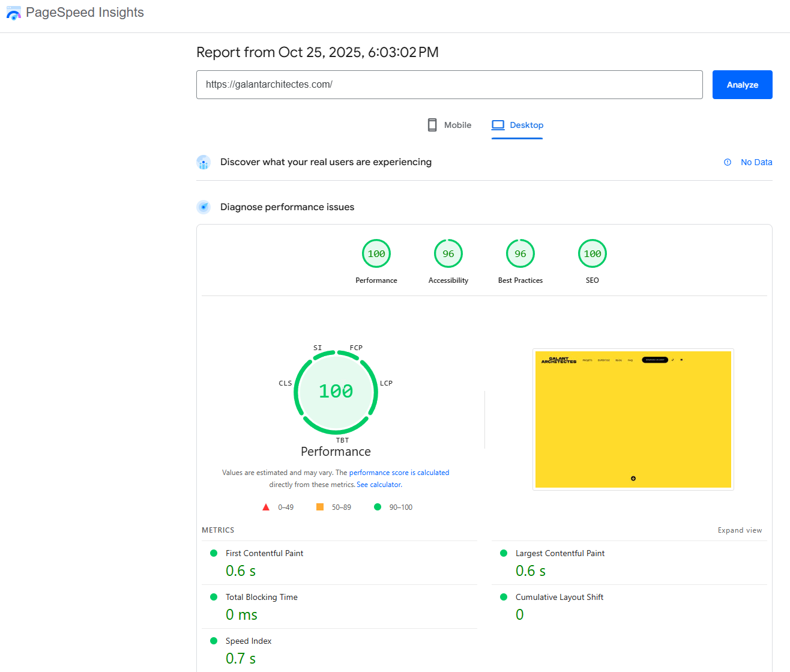Click the desktop monitor icon

(x=498, y=125)
